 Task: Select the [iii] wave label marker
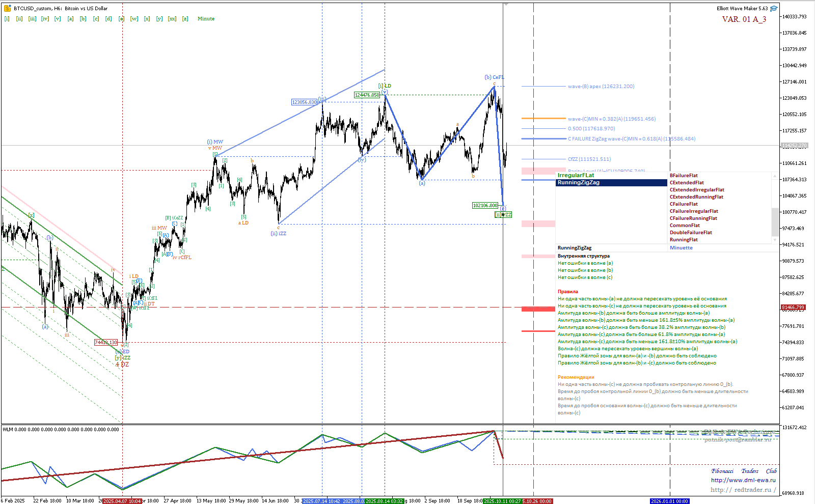pyautogui.click(x=32, y=19)
